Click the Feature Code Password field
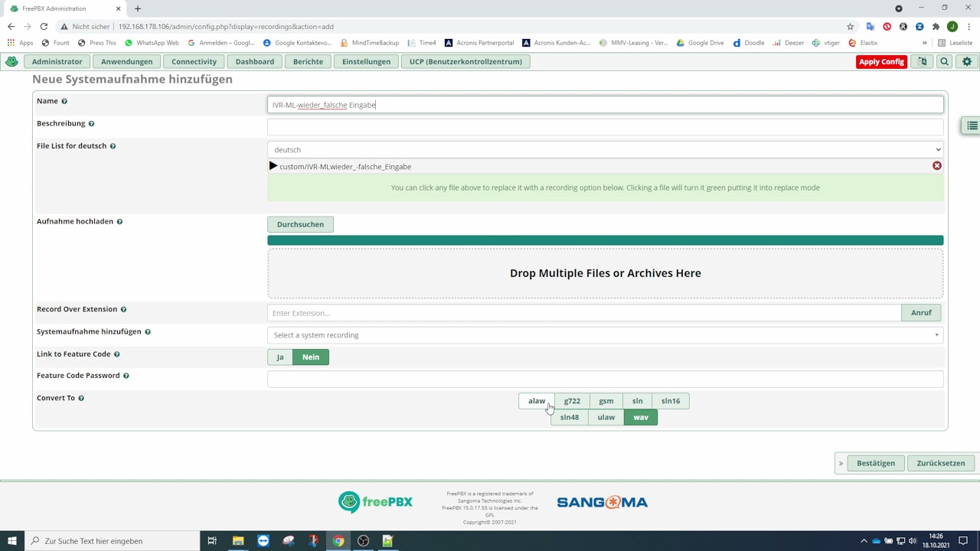The width and height of the screenshot is (980, 551). tap(605, 379)
